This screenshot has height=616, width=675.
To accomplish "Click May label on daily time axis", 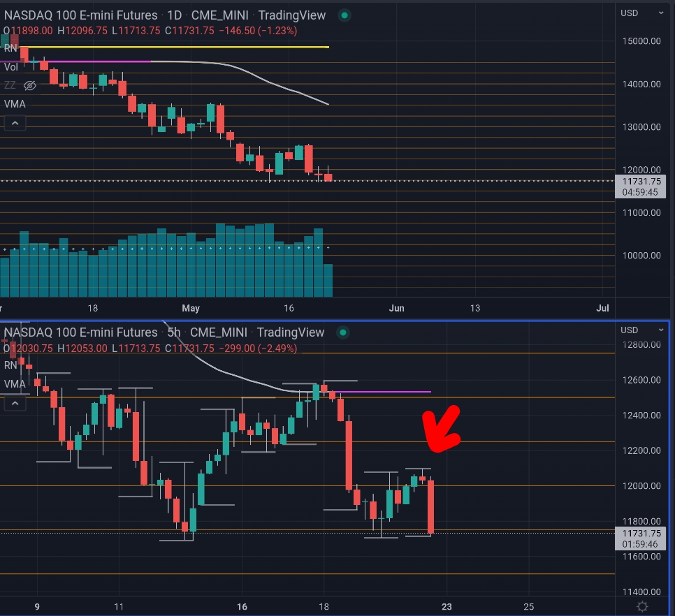I will coord(191,309).
